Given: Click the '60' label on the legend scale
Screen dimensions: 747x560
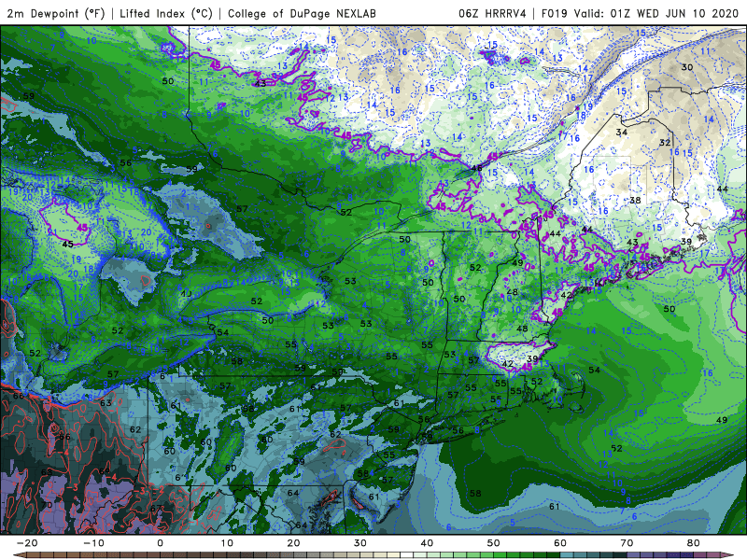Looking at the screenshot, I should [x=560, y=543].
